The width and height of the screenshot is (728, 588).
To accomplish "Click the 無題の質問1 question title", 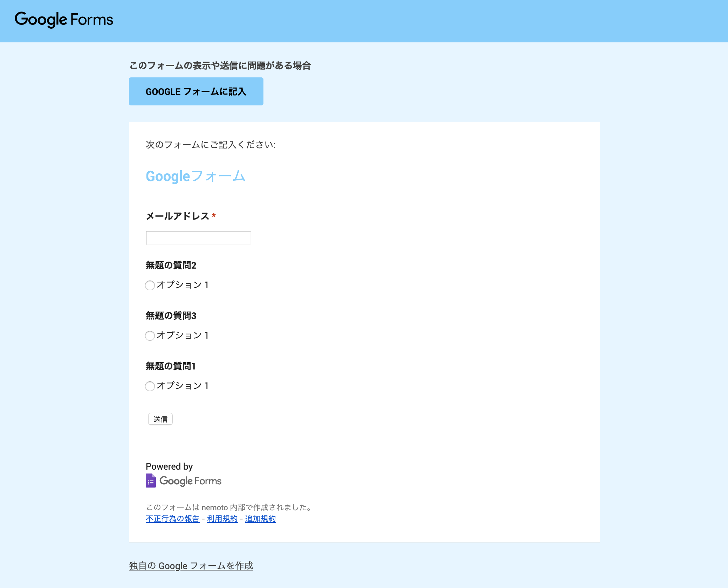I will pos(171,366).
